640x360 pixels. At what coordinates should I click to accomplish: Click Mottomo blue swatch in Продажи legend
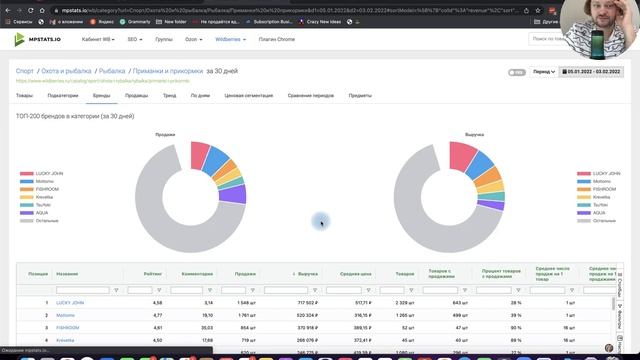point(27,181)
